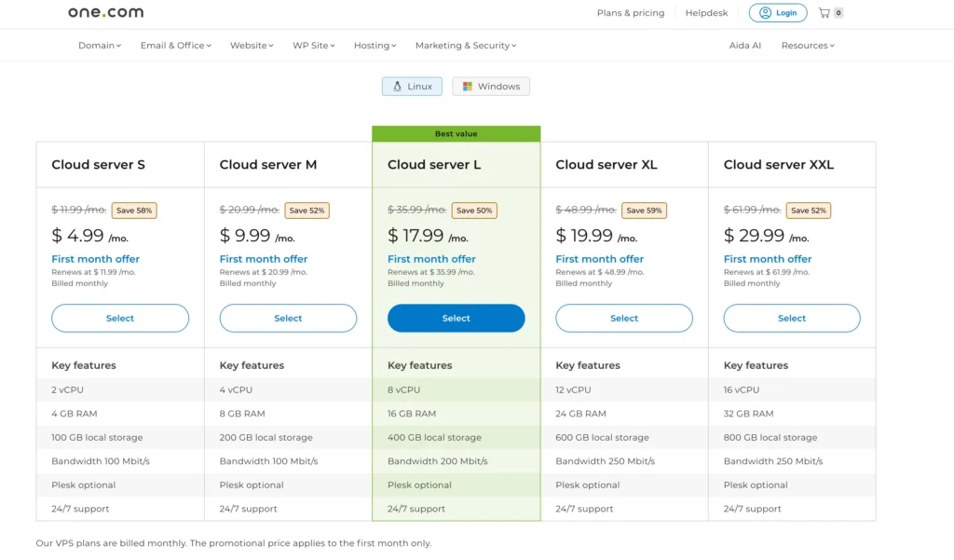Click the one.com logo

pyautogui.click(x=104, y=13)
